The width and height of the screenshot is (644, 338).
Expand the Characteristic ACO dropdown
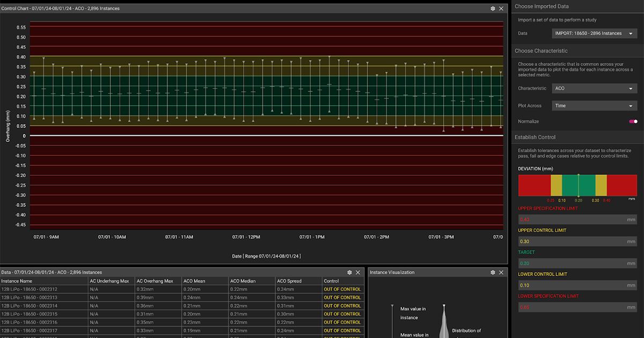click(x=595, y=88)
